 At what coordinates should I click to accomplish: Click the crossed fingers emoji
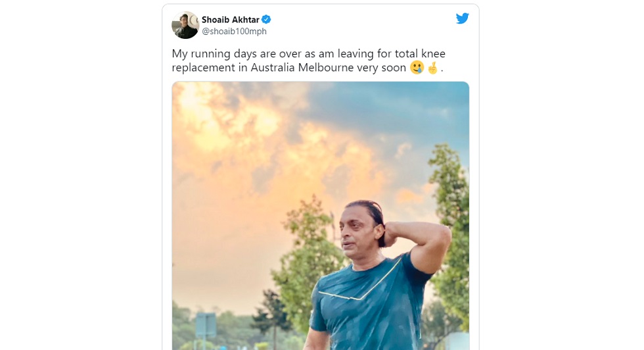click(x=432, y=68)
